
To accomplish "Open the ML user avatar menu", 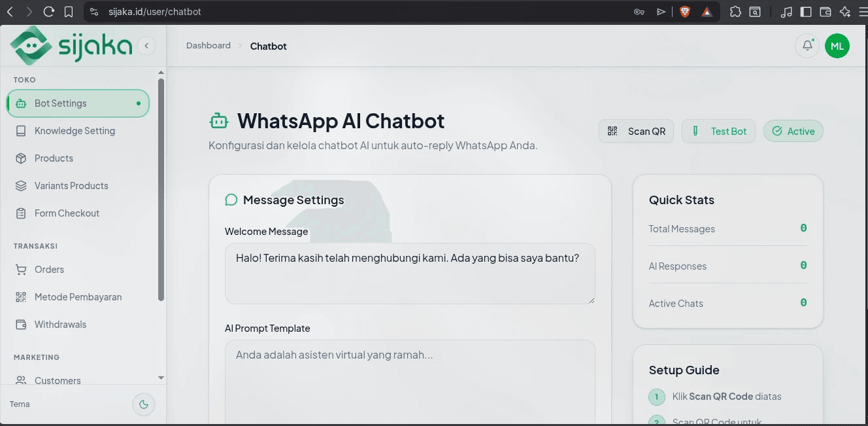I will tap(837, 46).
